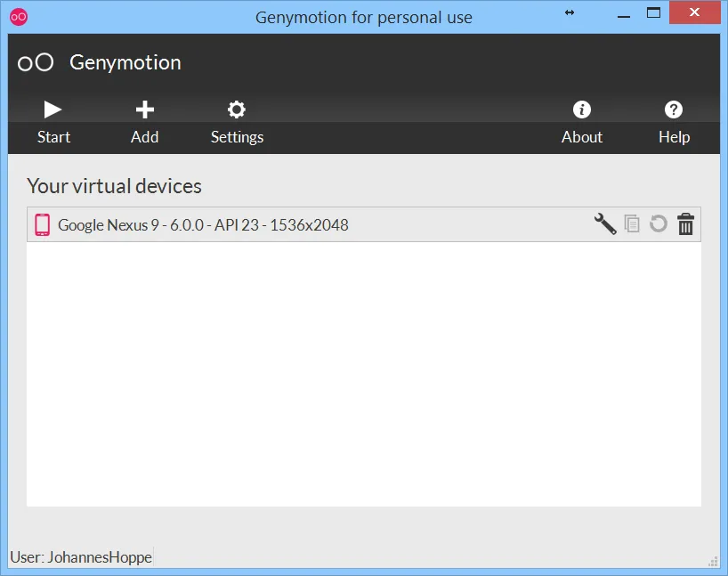728x576 pixels.
Task: Click the resize grip at window corner
Action: (713, 561)
